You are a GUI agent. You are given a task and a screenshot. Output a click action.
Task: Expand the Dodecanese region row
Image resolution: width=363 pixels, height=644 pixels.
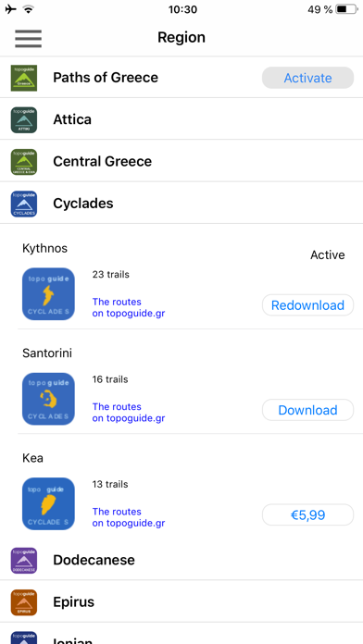click(181, 560)
